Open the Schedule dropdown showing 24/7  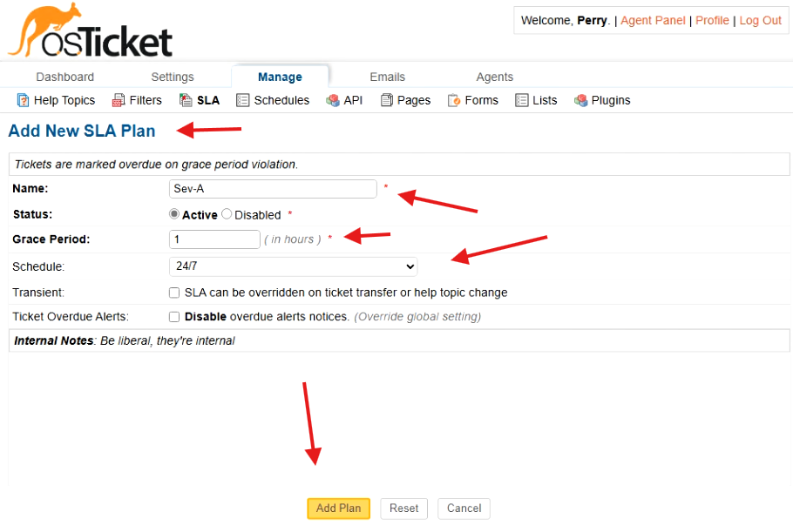click(294, 266)
